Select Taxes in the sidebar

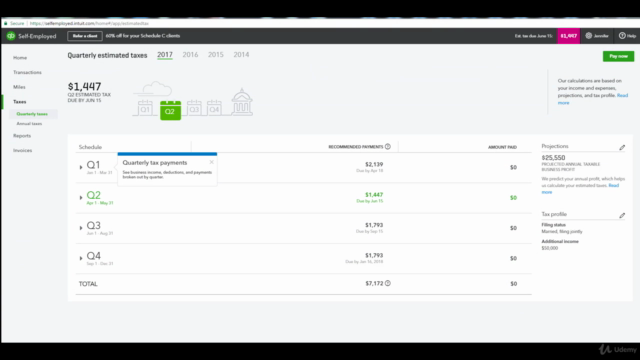tap(20, 102)
